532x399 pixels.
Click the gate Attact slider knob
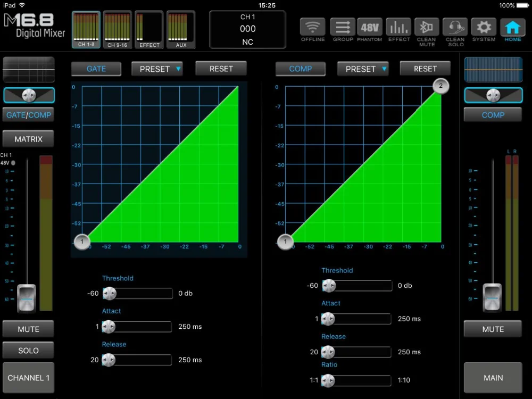click(109, 327)
